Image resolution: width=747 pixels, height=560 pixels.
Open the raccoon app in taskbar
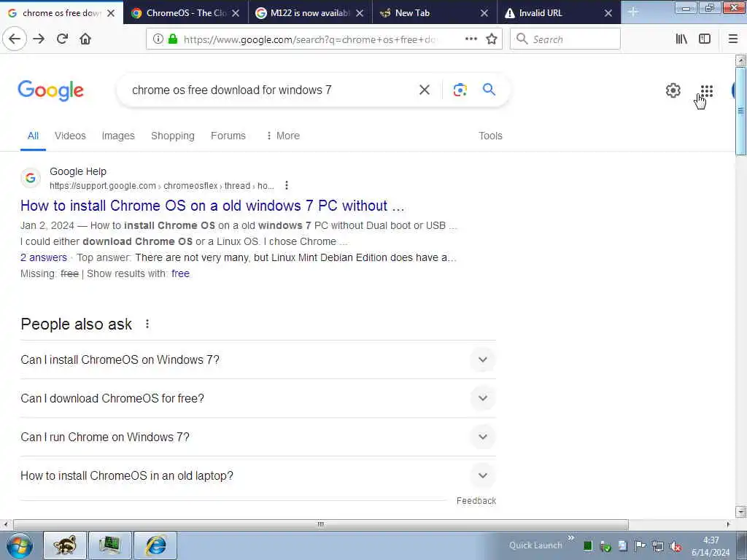pos(65,545)
